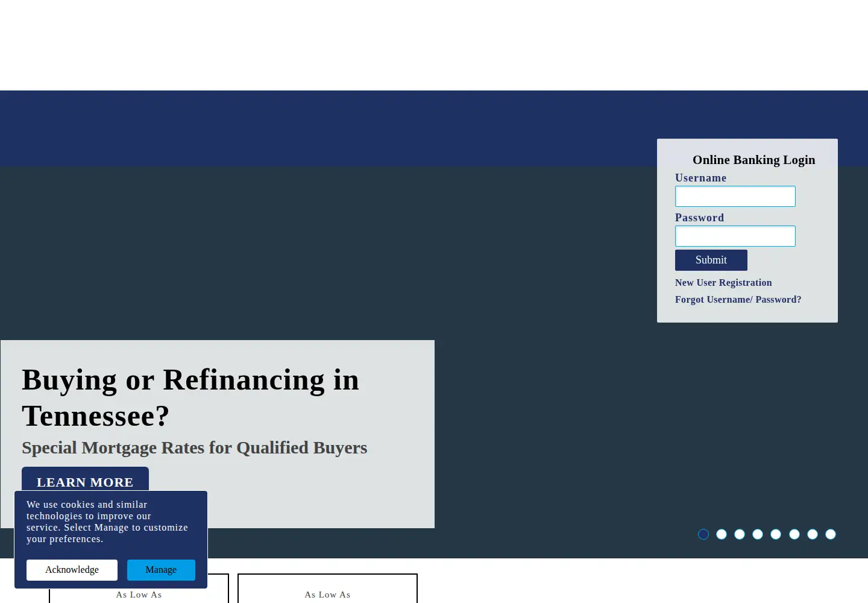This screenshot has width=868, height=603.
Task: Submit the online banking login
Action: tap(711, 260)
